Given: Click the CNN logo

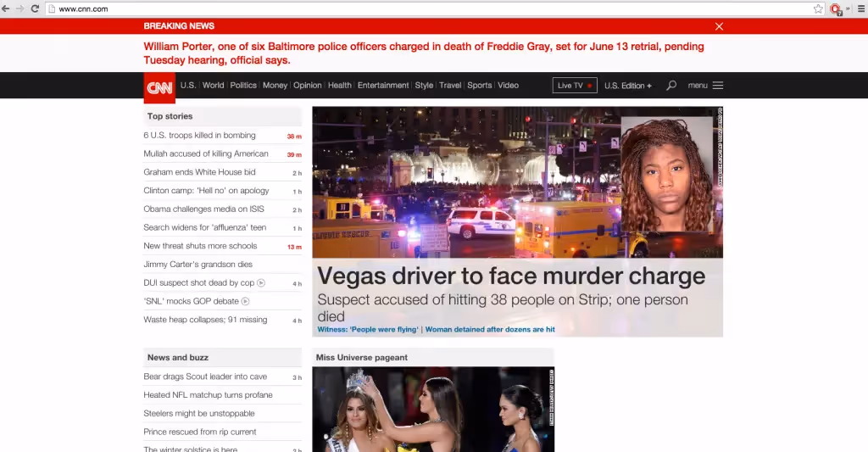Looking at the screenshot, I should 159,87.
